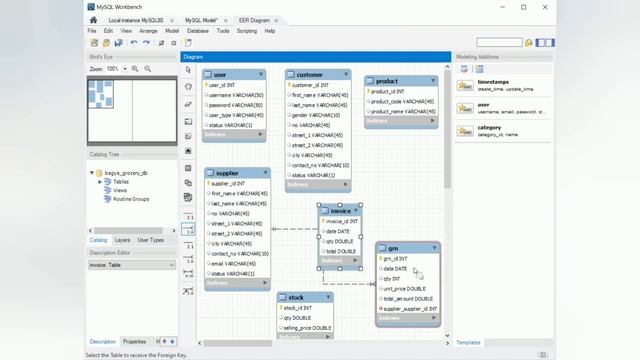Click the Bird's Eye diagram thumbnail
The height and width of the screenshot is (360, 640).
[132, 111]
